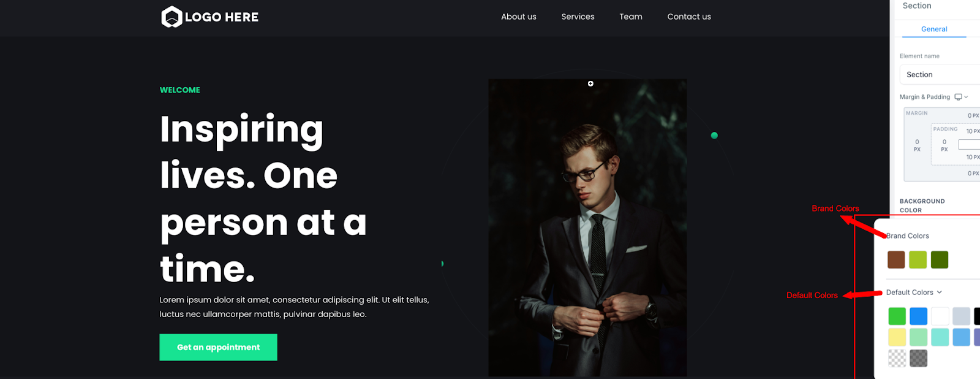Open the Contact us nav link

689,17
